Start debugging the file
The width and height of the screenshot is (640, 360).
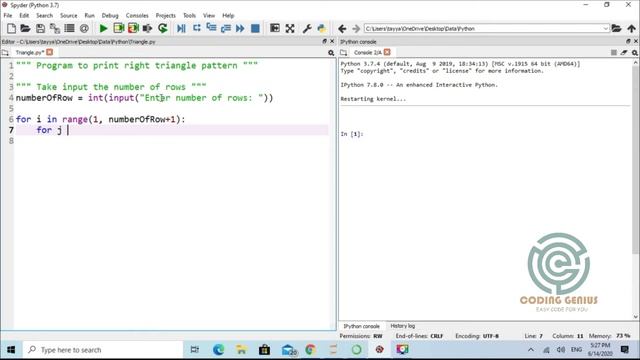[181, 28]
